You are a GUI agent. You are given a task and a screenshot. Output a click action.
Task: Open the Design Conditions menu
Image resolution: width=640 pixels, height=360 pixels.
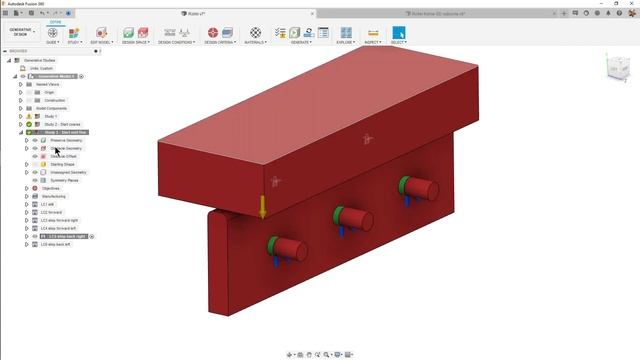tap(176, 42)
